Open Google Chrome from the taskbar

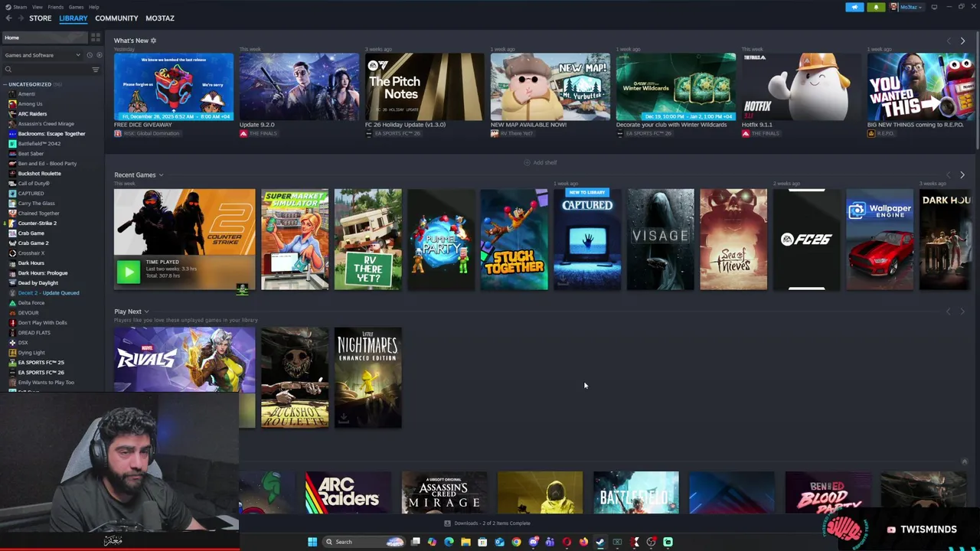(x=516, y=542)
